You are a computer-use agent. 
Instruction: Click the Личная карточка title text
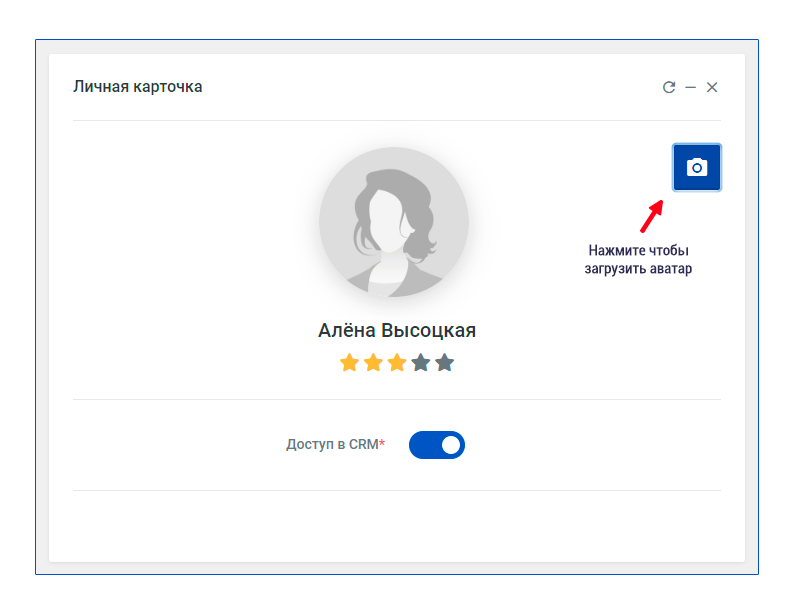[138, 87]
